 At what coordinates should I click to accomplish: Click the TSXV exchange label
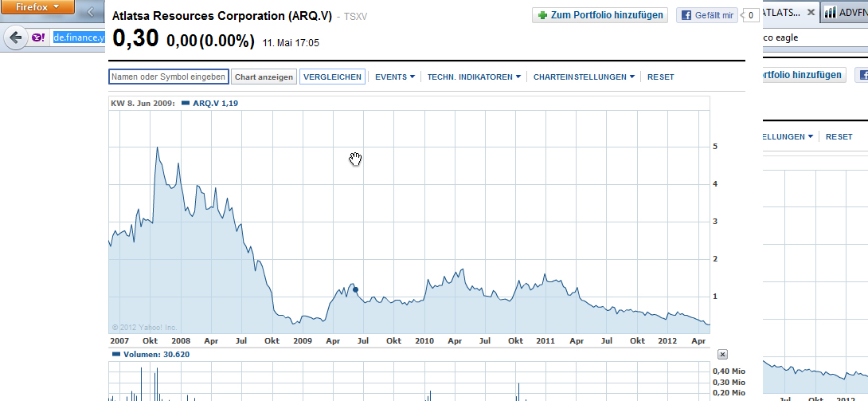pyautogui.click(x=355, y=17)
